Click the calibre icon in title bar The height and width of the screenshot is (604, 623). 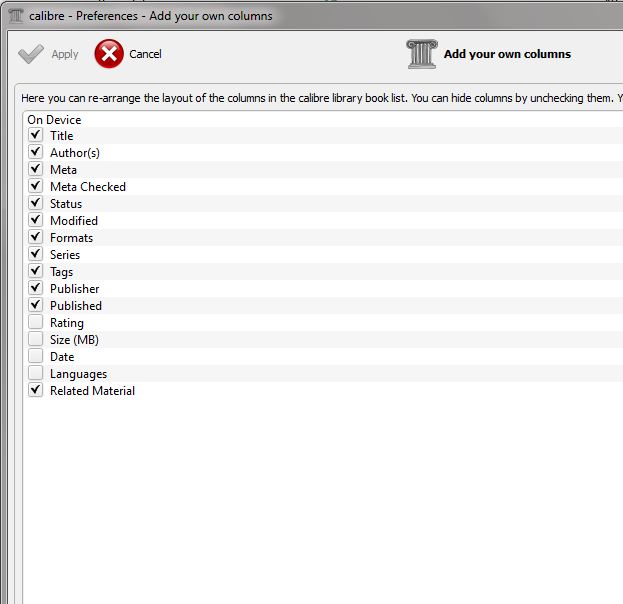click(16, 16)
